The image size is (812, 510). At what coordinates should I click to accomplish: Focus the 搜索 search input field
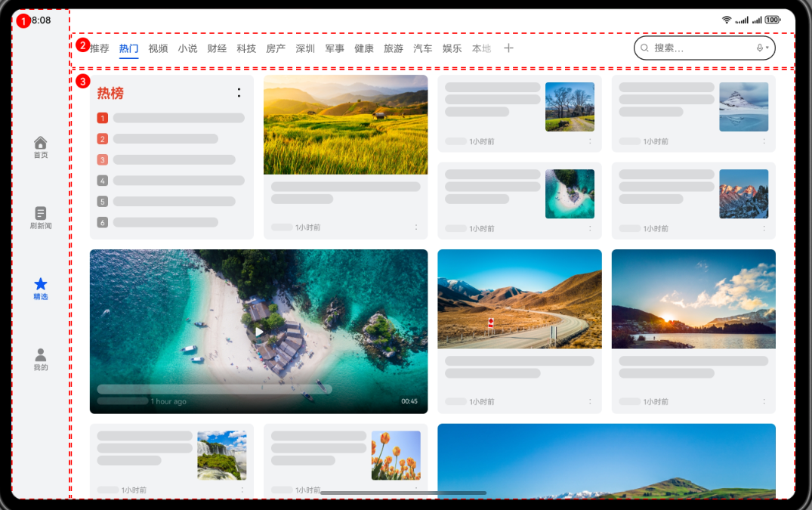704,48
